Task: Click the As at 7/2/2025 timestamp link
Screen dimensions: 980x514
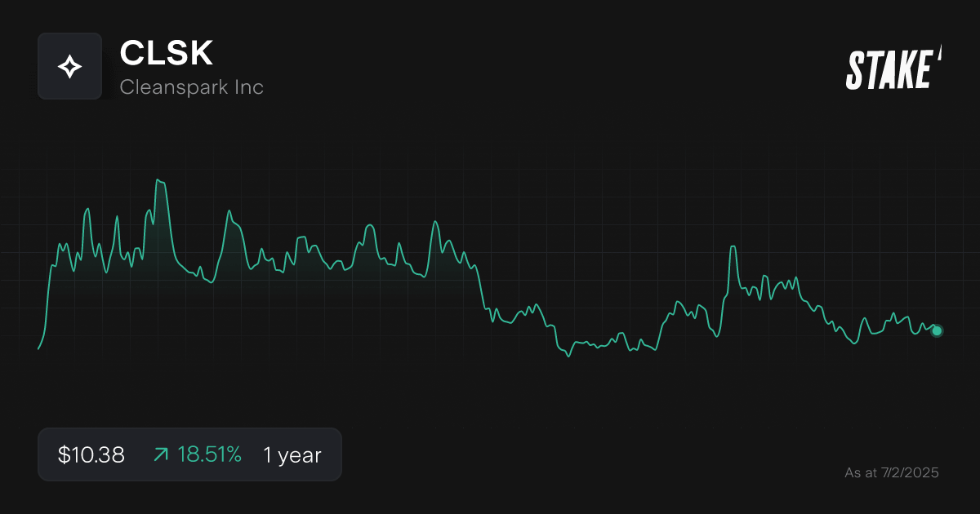Action: (892, 472)
